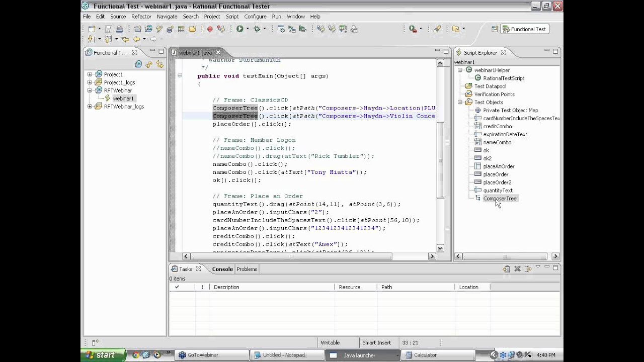Image resolution: width=644 pixels, height=362 pixels.
Task: Click the New wizard toolbar icon
Action: pos(92,29)
